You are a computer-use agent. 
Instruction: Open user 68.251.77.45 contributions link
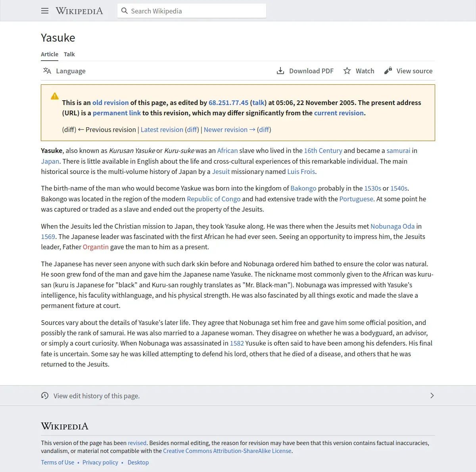tap(228, 103)
